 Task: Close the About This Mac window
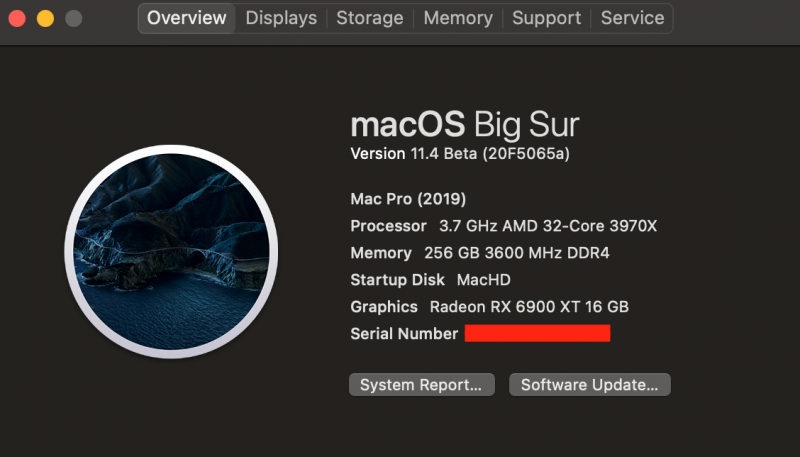point(17,18)
